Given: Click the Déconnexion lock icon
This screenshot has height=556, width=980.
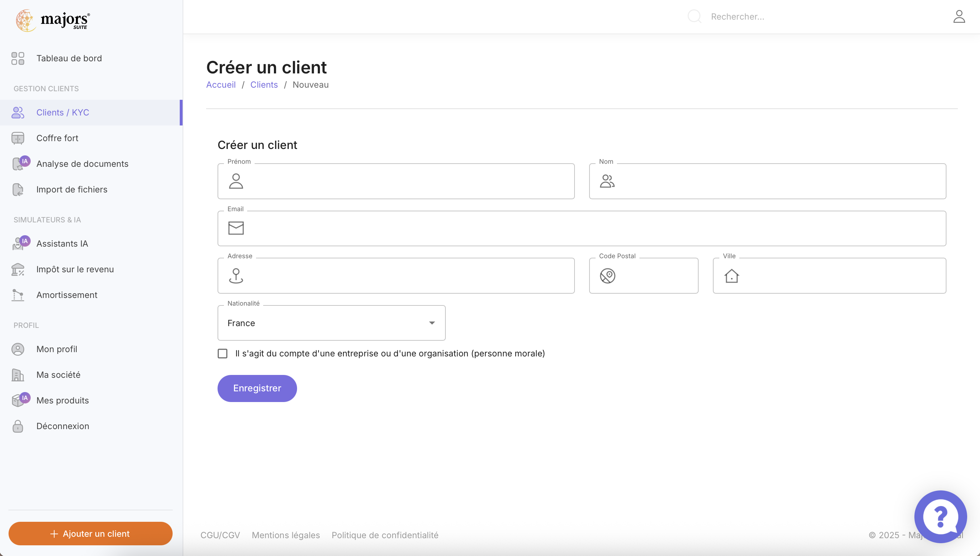Looking at the screenshot, I should click(17, 426).
